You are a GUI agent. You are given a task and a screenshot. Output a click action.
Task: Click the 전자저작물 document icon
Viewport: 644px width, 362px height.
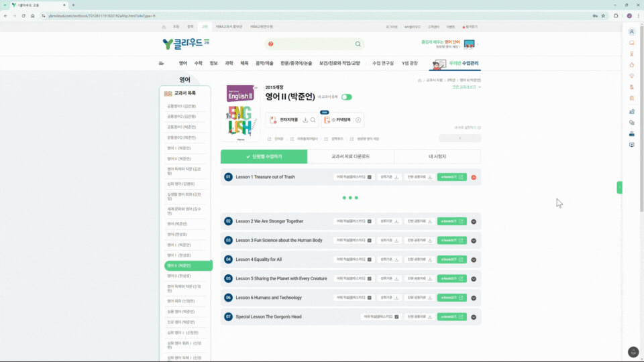(273, 120)
